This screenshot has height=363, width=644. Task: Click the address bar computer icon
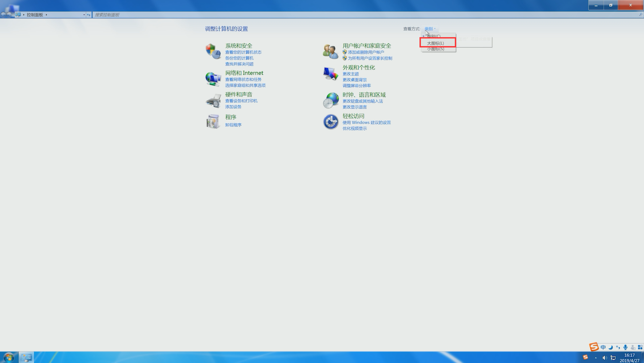(x=18, y=15)
